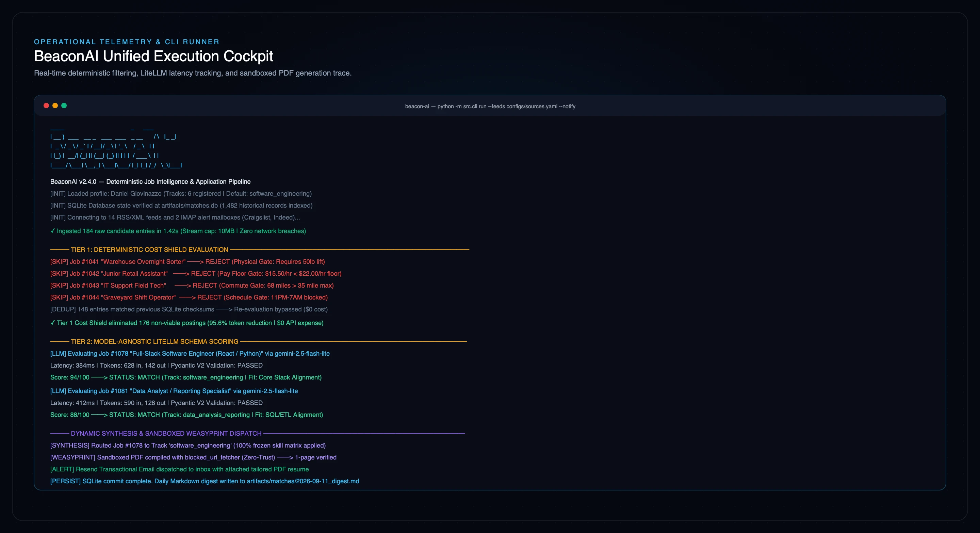This screenshot has height=533, width=980.
Task: Click the ALERT Resend Transactional Email line
Action: tap(180, 469)
